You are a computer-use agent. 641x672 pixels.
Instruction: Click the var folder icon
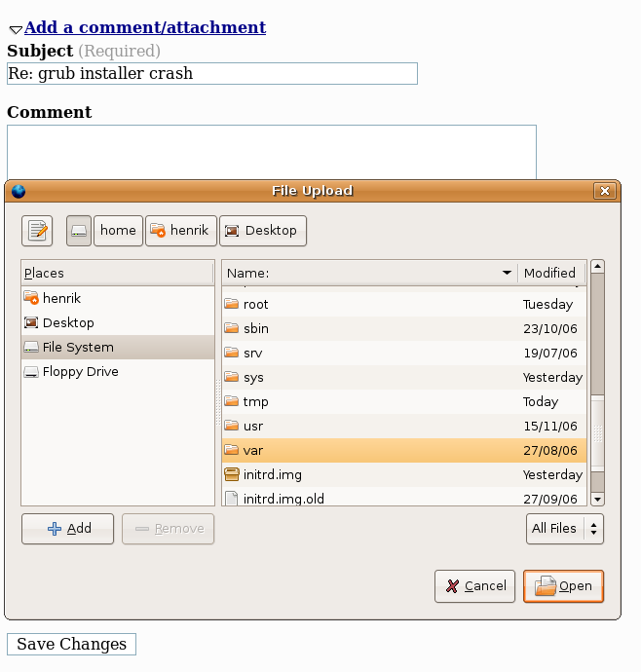coord(231,450)
